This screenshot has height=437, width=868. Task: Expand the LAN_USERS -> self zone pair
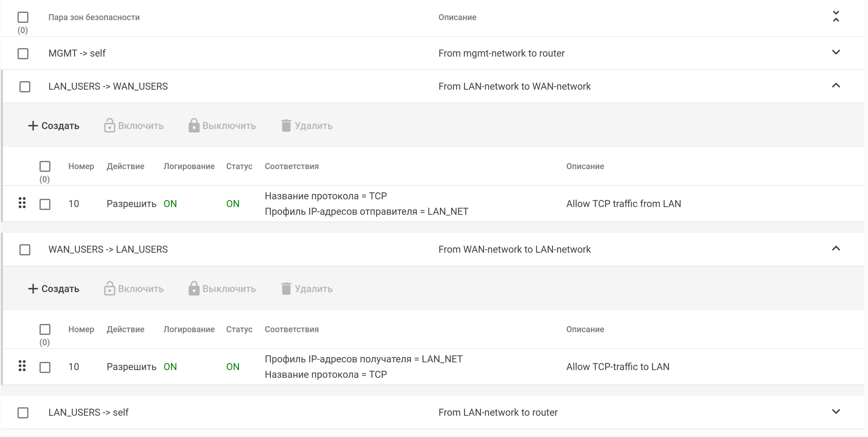(835, 412)
